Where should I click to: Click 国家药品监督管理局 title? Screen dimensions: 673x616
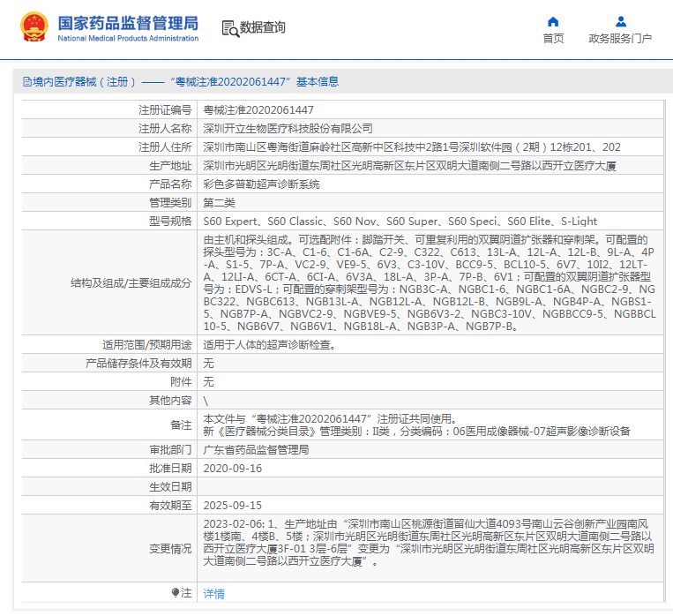click(x=128, y=23)
